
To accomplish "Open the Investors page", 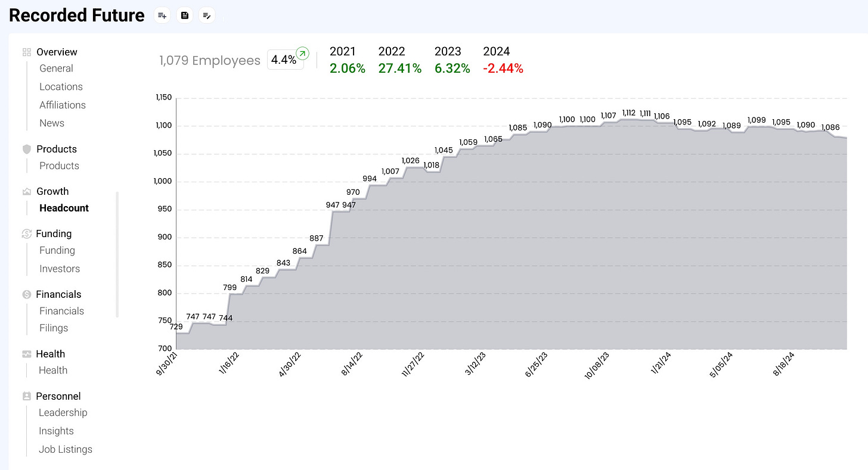I will [60, 269].
